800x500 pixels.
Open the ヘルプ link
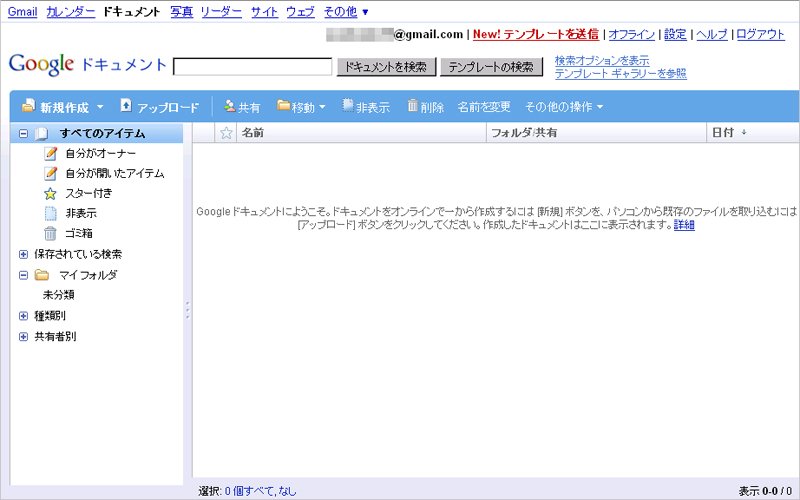[712, 34]
